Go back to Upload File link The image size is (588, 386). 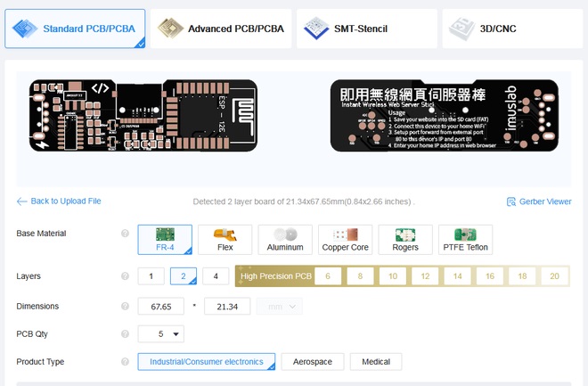point(65,201)
